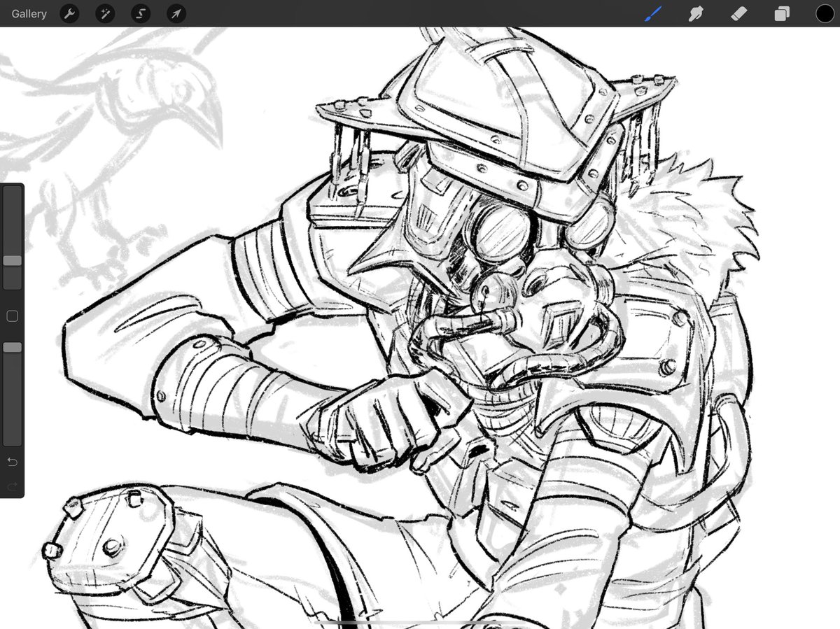Open the Actions wrench menu
The image size is (840, 629).
pos(69,13)
